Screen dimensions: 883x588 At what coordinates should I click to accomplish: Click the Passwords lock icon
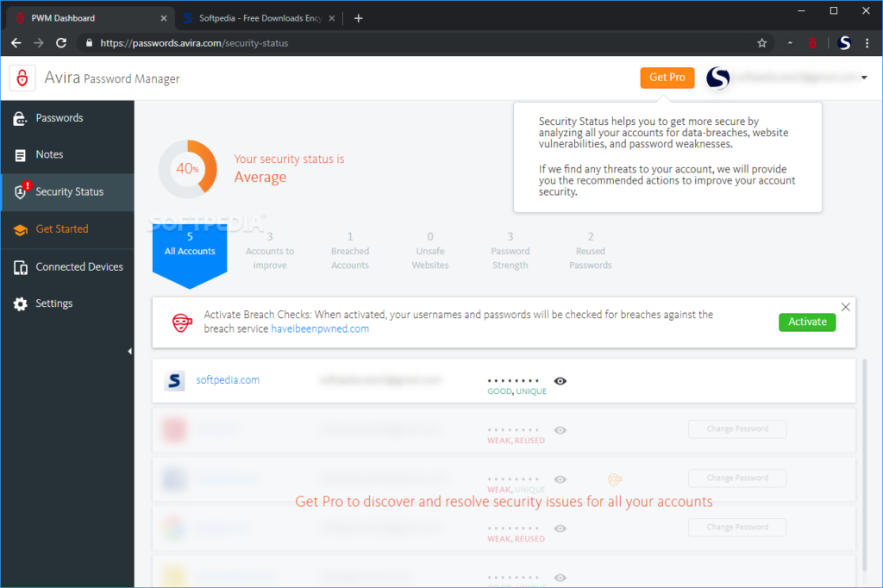[20, 118]
